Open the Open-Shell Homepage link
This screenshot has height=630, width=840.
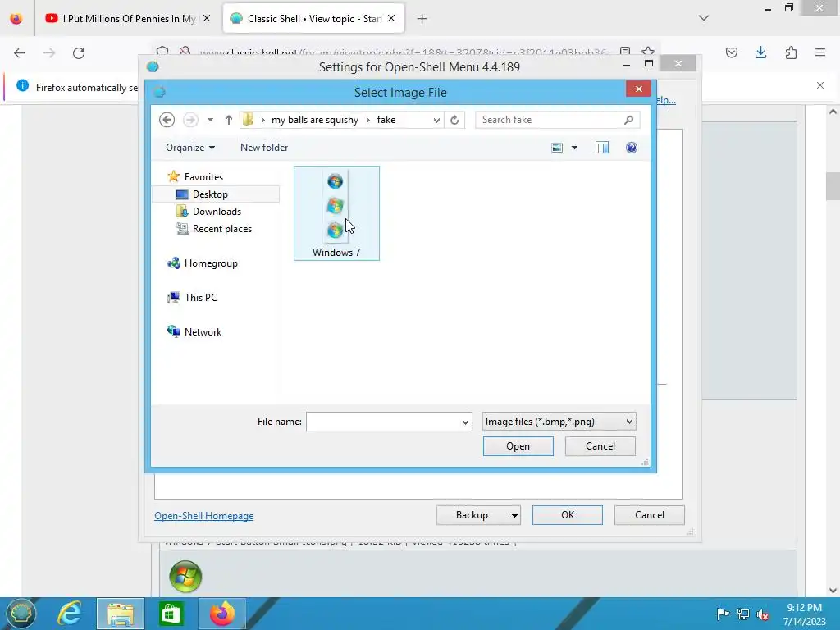pyautogui.click(x=204, y=516)
